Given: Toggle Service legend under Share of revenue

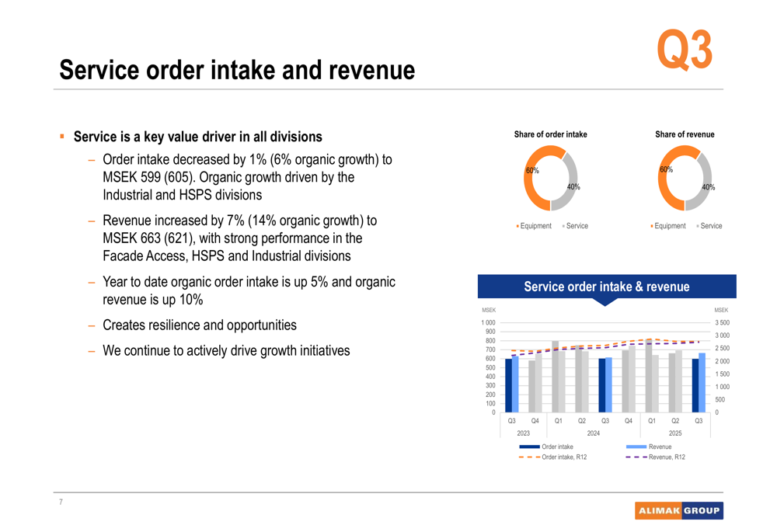Looking at the screenshot, I should 707,226.
